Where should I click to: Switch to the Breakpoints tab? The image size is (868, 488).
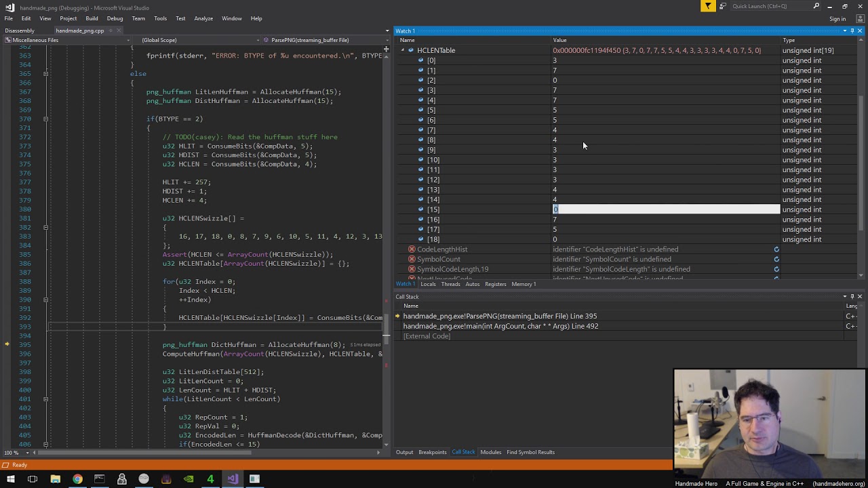(x=432, y=452)
